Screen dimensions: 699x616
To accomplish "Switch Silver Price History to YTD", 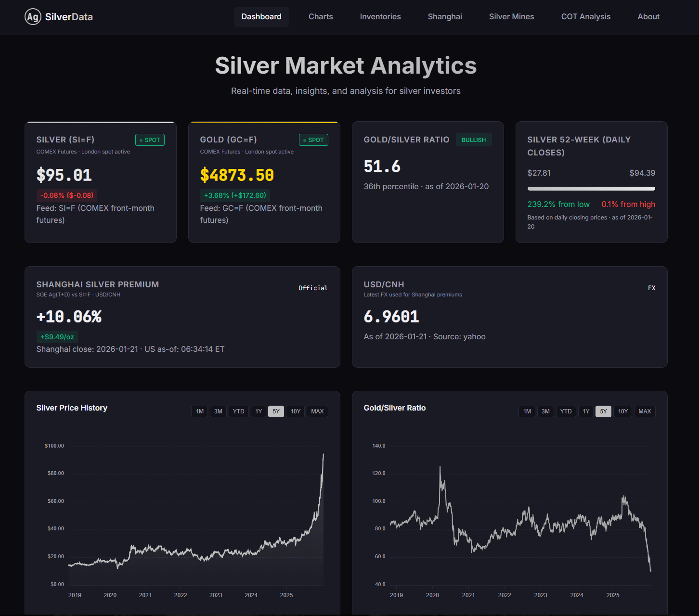I will coord(238,411).
